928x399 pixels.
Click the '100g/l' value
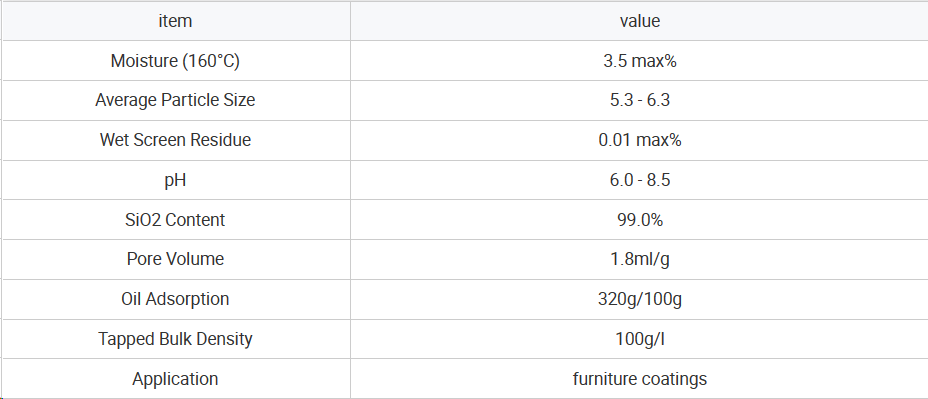click(639, 339)
